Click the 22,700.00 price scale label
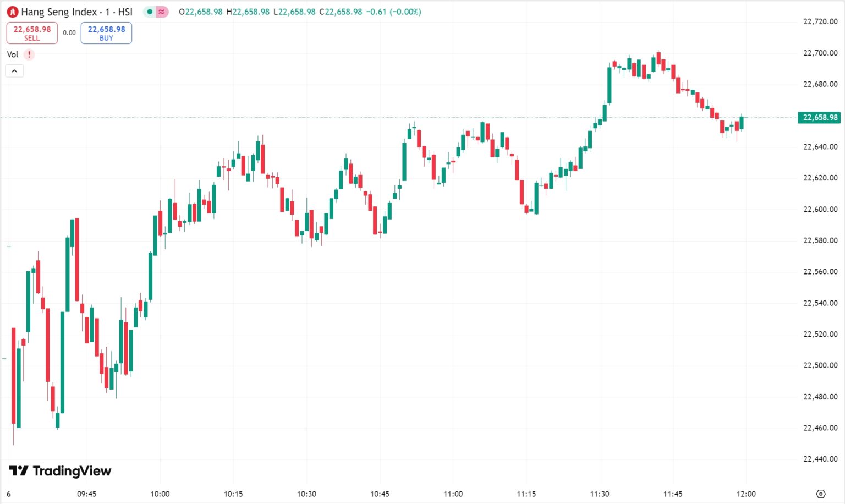Screen dimensions: 845x504 click(820, 53)
